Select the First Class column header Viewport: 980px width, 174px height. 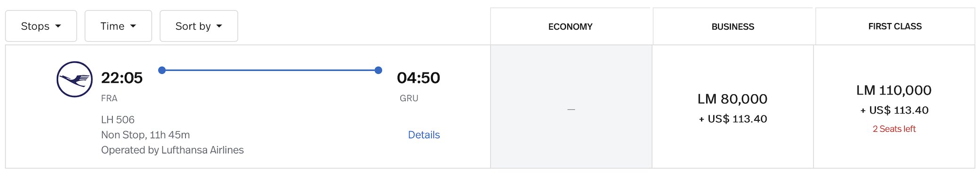(x=895, y=26)
